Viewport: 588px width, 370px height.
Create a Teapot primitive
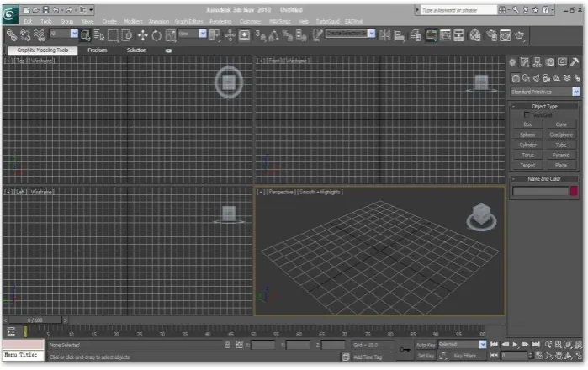527,165
